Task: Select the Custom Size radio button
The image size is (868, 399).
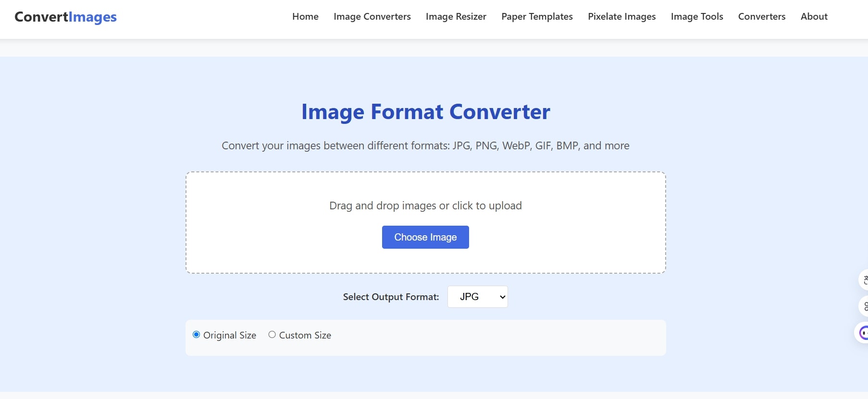Action: click(272, 335)
